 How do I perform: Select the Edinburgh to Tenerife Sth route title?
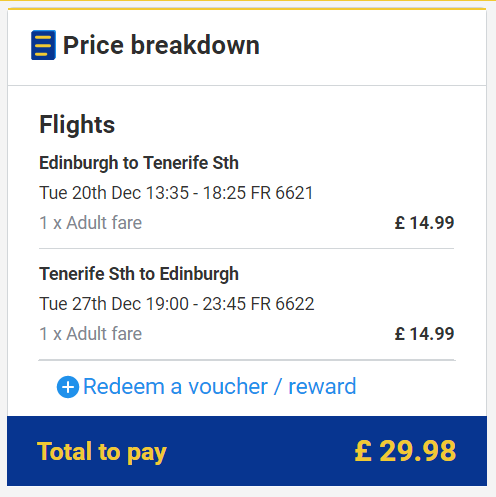click(x=139, y=163)
